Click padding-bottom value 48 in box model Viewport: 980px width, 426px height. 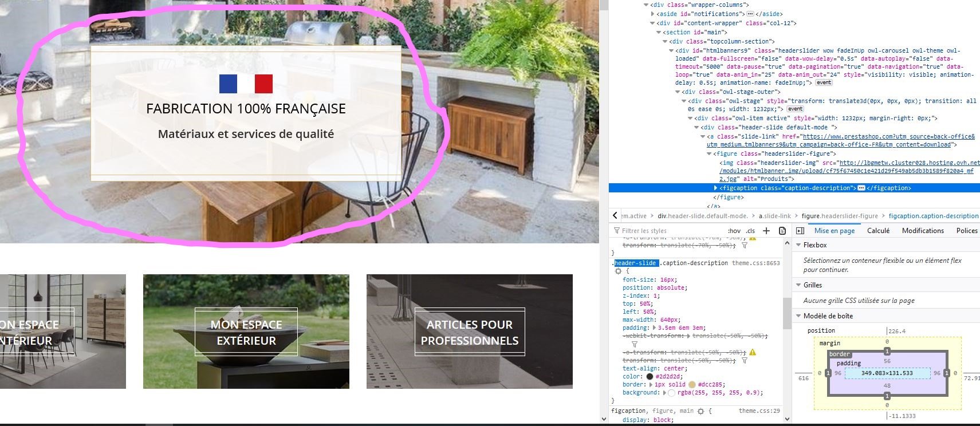tap(887, 385)
